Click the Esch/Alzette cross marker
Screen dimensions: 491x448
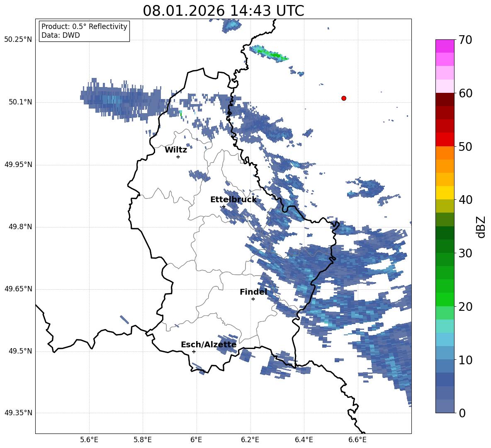194,351
